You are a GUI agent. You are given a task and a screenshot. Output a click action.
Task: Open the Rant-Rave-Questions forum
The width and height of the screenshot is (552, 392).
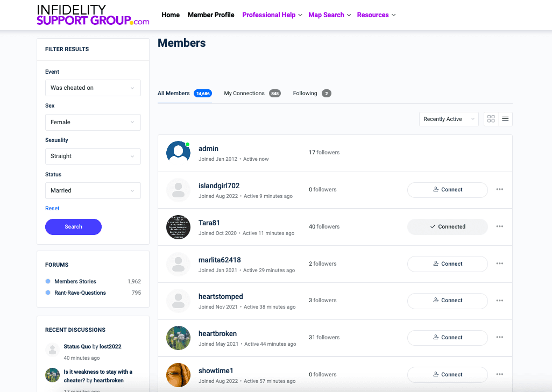pyautogui.click(x=80, y=293)
